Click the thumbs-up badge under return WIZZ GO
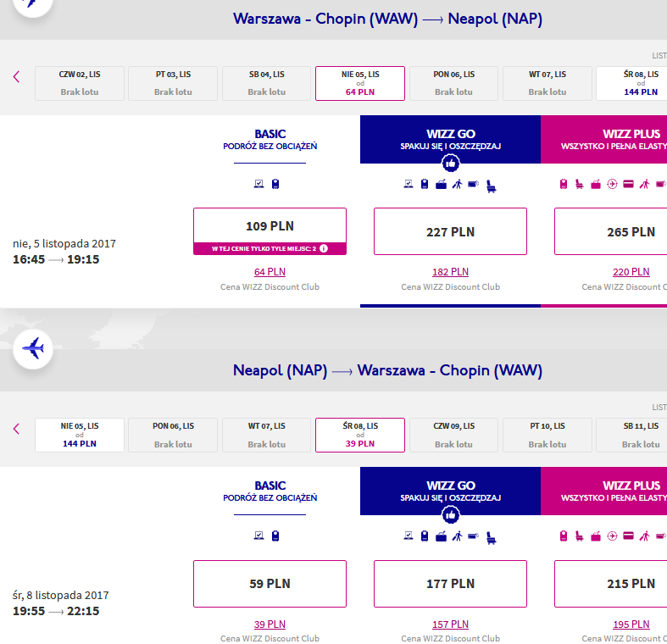This screenshot has height=644, width=667. click(x=451, y=515)
